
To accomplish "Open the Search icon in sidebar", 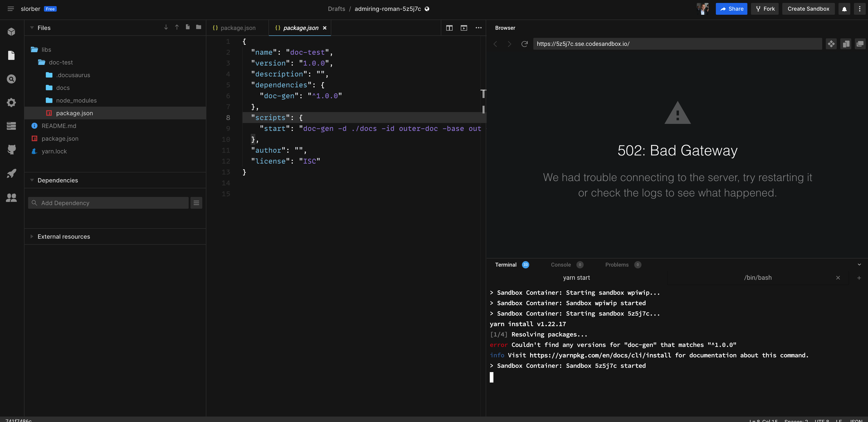I will (x=12, y=79).
